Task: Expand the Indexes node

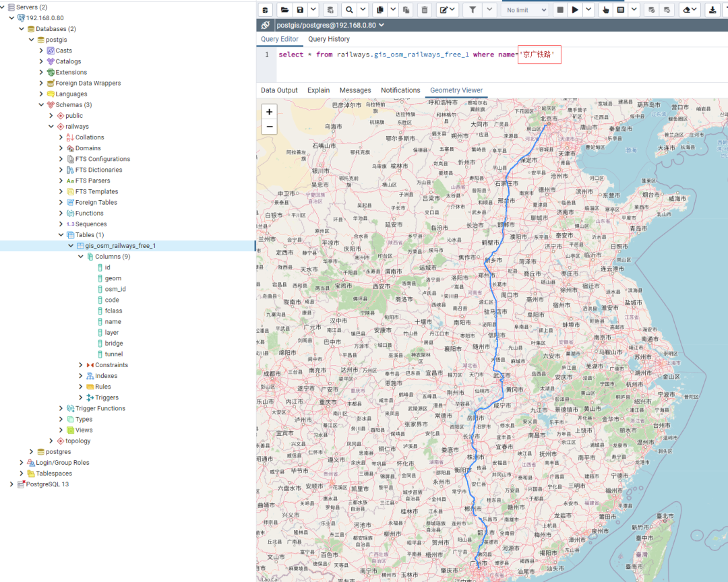Action: 81,375
